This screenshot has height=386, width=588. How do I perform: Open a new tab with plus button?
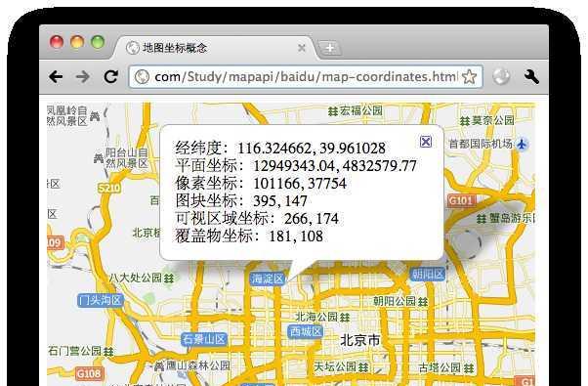pos(329,48)
